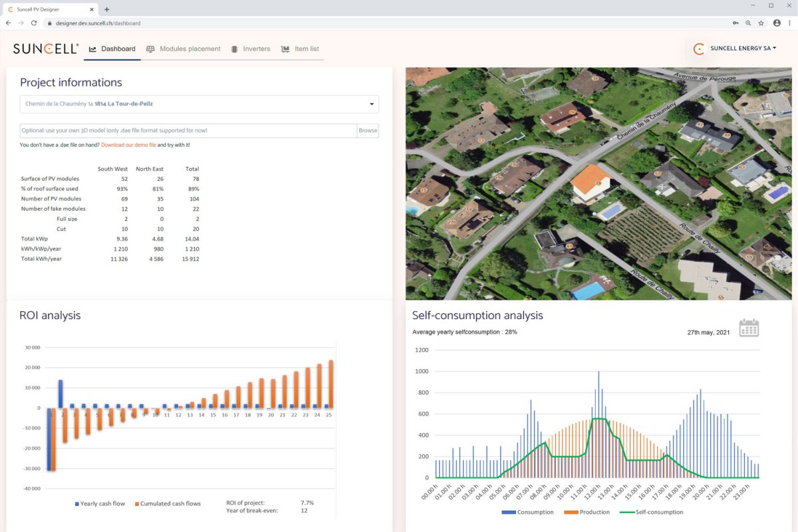Toggle the Yearly cash flow legend entry
Image resolution: width=798 pixels, height=532 pixels.
pyautogui.click(x=100, y=503)
